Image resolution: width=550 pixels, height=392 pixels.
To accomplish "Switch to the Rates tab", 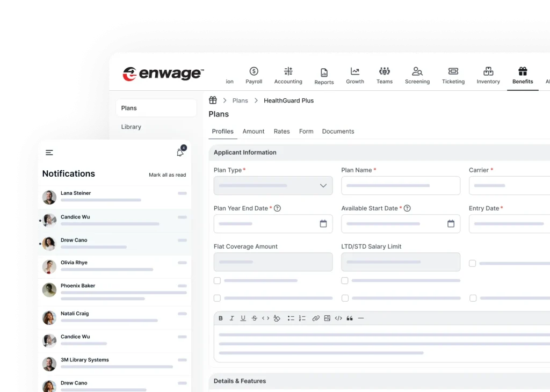I will tap(281, 132).
